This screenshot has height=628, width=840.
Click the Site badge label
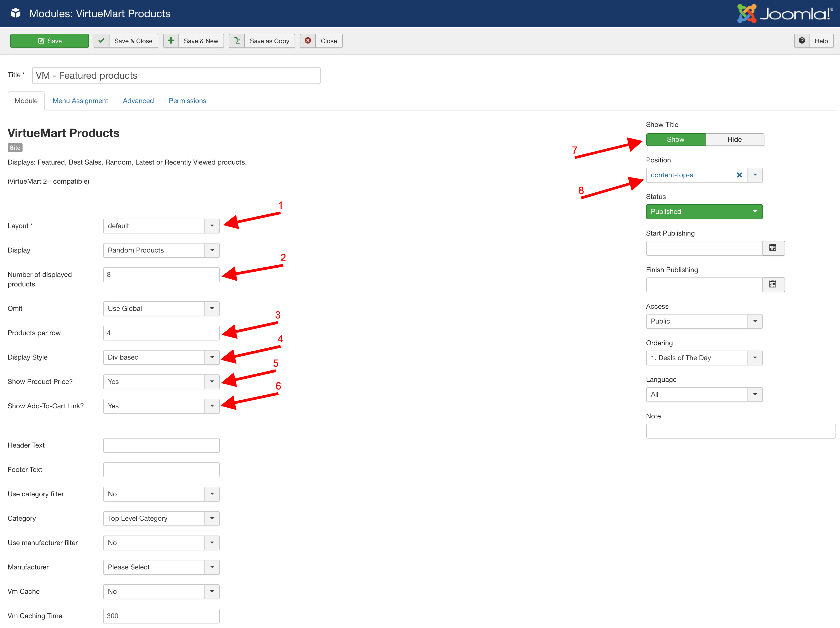click(15, 148)
